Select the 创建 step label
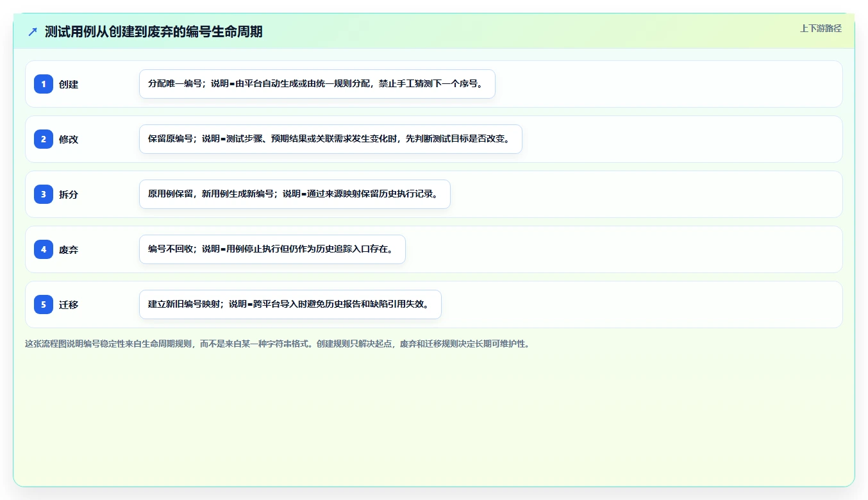868x500 pixels. [69, 84]
